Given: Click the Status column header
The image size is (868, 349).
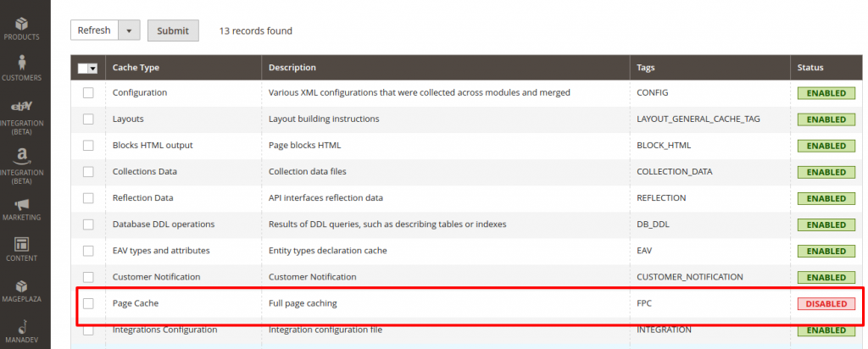Looking at the screenshot, I should (x=810, y=68).
